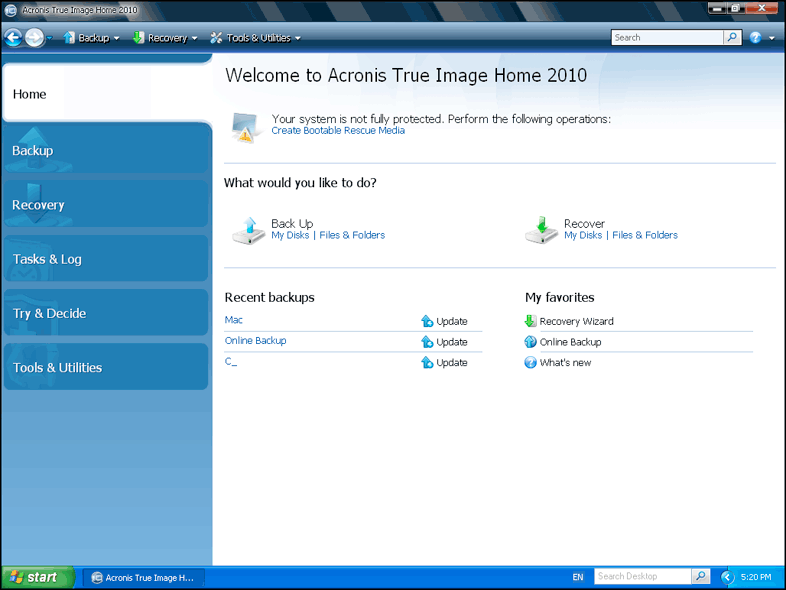Open the Recovery sidebar section
This screenshot has height=590, width=786.
106,204
